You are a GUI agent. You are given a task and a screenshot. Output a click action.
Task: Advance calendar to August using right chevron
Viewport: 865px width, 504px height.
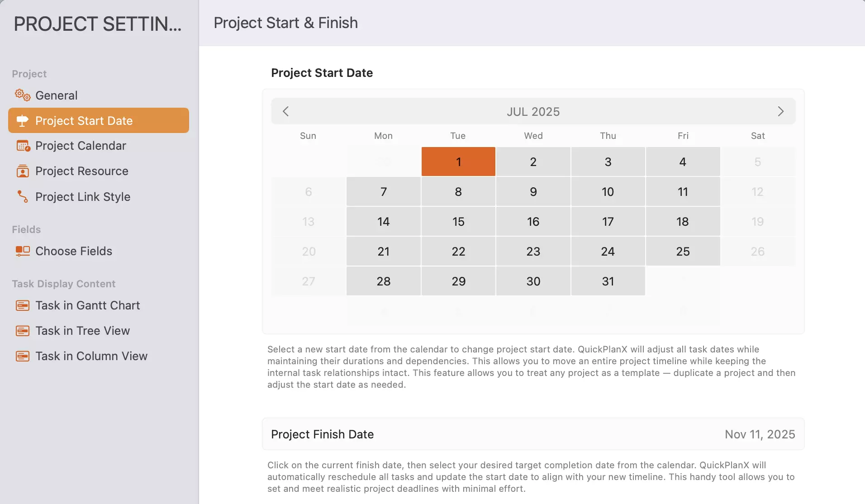780,111
